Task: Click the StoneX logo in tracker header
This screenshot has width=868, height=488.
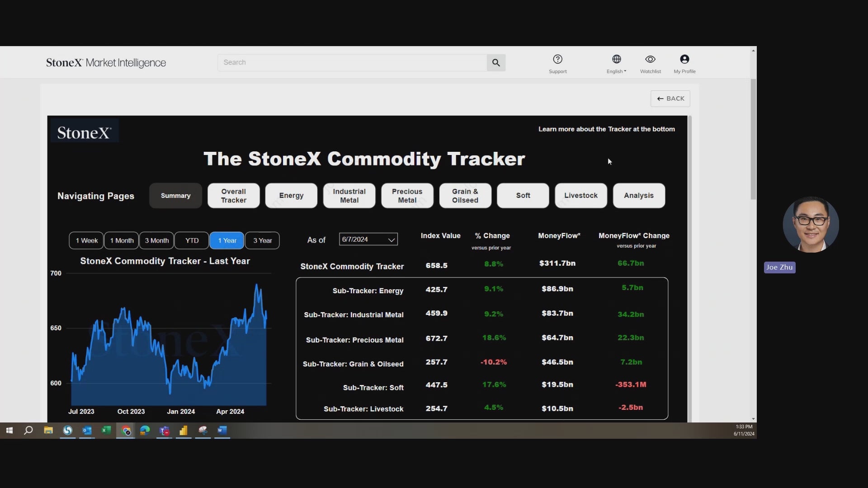Action: (x=85, y=132)
